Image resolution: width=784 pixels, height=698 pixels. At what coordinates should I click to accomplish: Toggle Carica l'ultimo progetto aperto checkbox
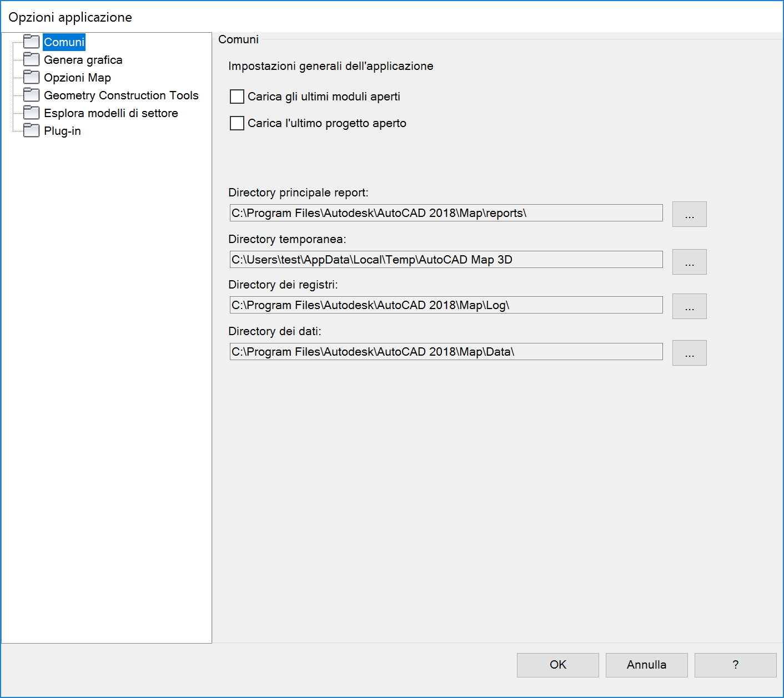coord(237,123)
